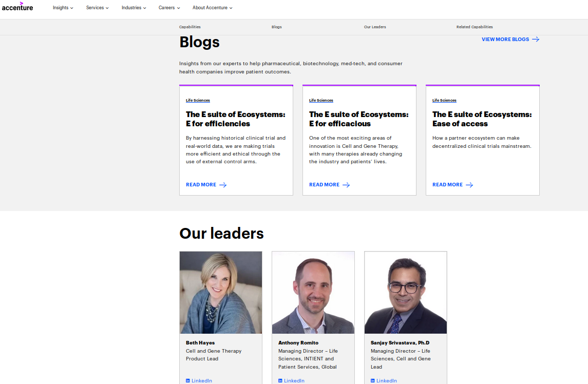This screenshot has height=384, width=588.
Task: Open Life Sciences tag in efficacious card
Action: coord(321,101)
